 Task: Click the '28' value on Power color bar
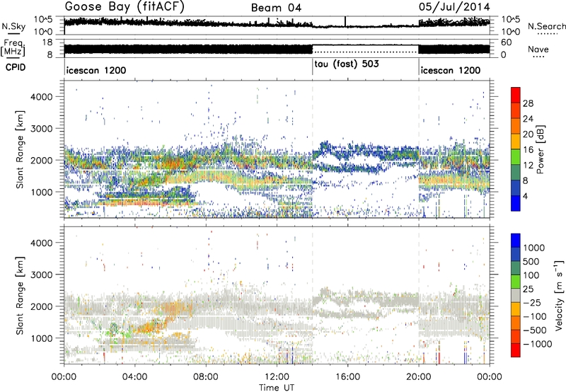(528, 103)
